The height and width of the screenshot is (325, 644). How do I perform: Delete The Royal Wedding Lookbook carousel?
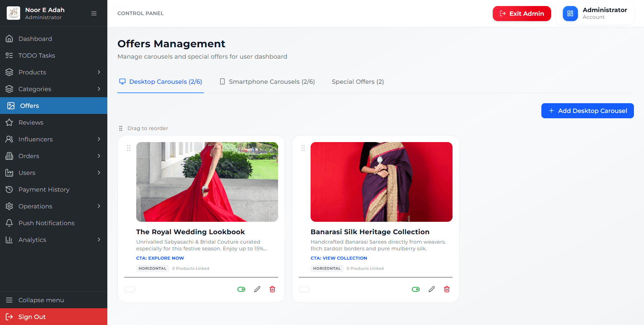pyautogui.click(x=272, y=289)
